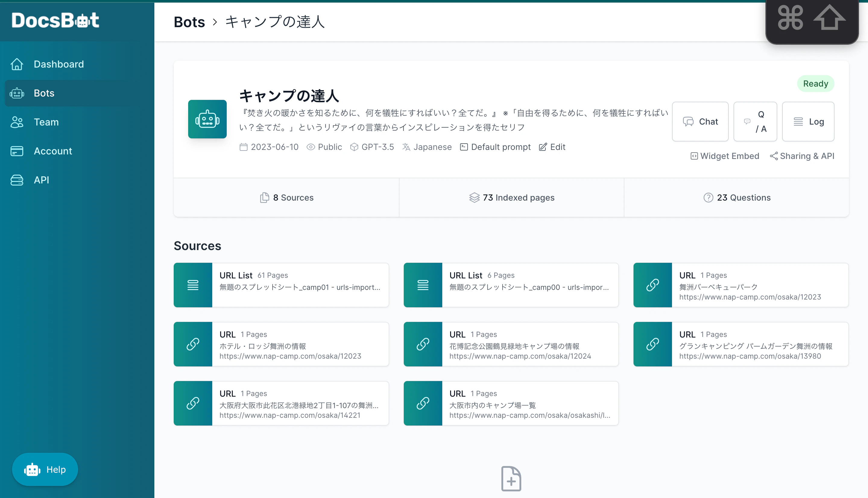Select the Bots robot icon in sidebar

pos(17,93)
